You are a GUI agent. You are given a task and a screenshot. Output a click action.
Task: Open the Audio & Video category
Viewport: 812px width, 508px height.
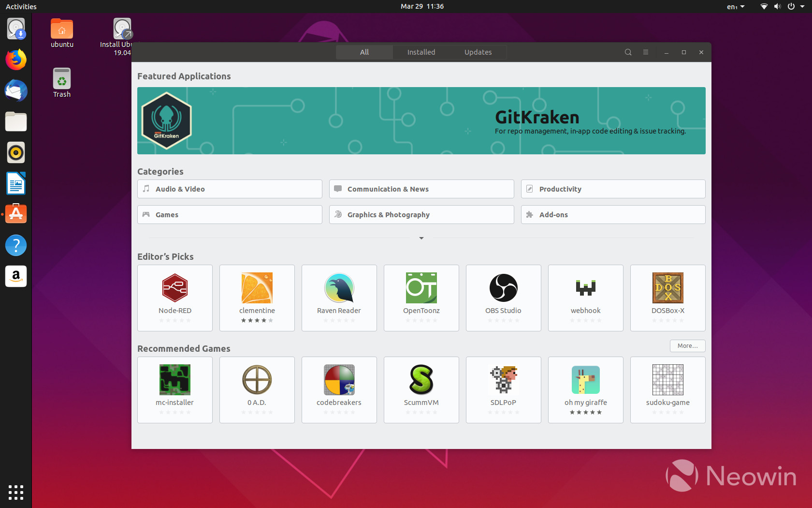(x=230, y=189)
